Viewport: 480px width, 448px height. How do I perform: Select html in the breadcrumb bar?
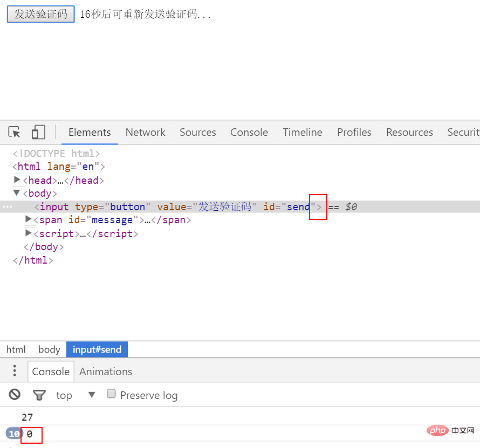16,349
